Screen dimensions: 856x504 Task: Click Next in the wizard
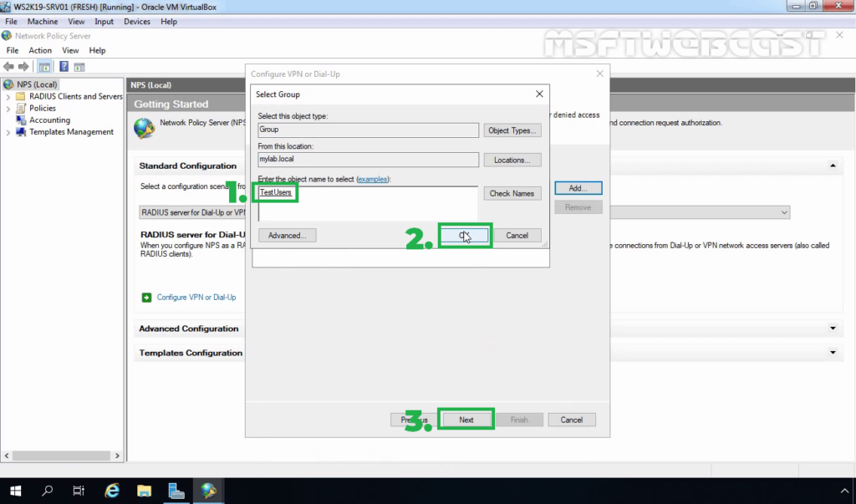(466, 420)
